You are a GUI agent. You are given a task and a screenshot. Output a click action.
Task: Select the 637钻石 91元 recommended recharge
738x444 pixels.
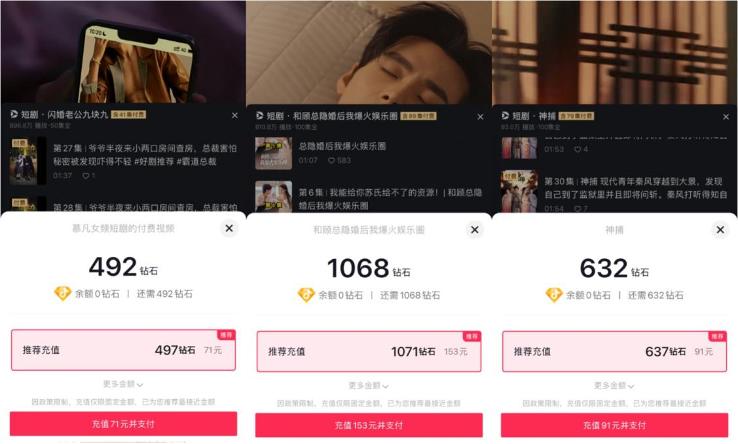615,351
